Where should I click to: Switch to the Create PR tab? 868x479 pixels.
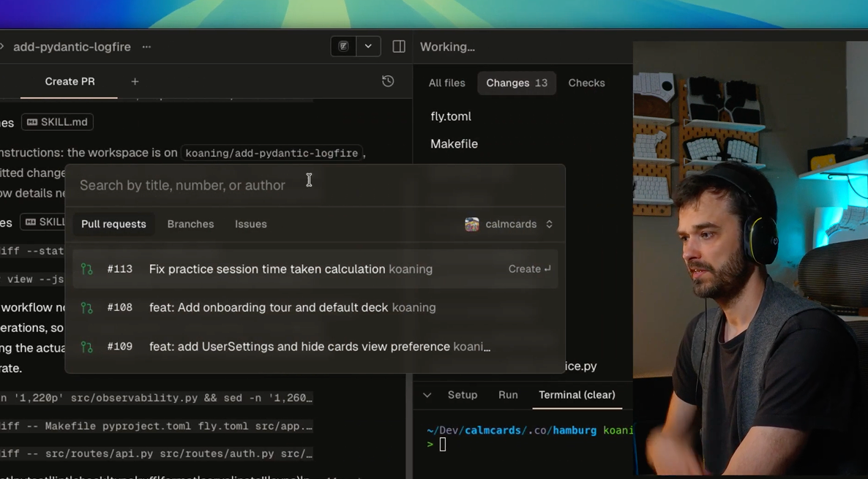pos(70,81)
